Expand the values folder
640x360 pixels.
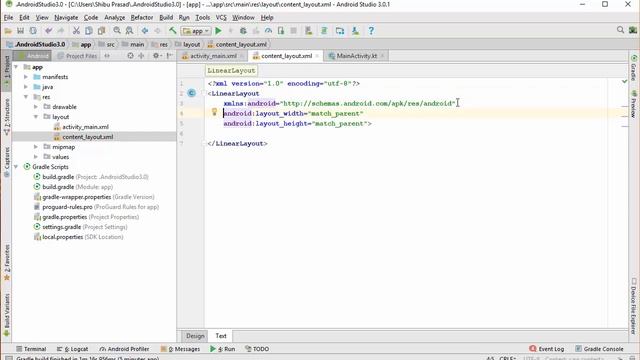click(x=36, y=157)
